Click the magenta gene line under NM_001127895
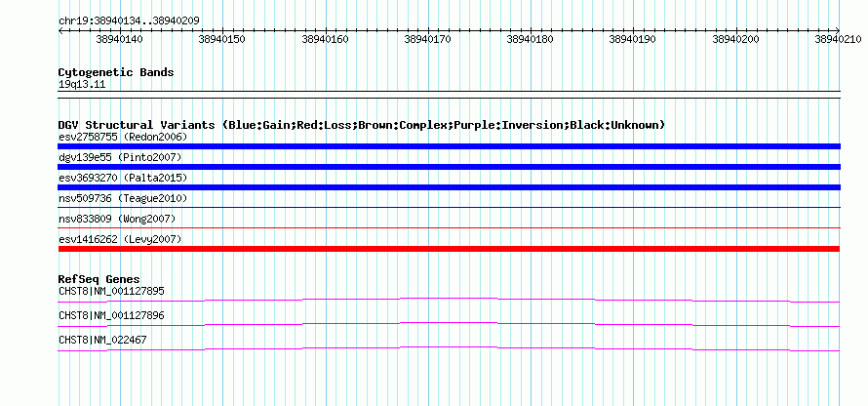868x406 pixels. pyautogui.click(x=449, y=300)
